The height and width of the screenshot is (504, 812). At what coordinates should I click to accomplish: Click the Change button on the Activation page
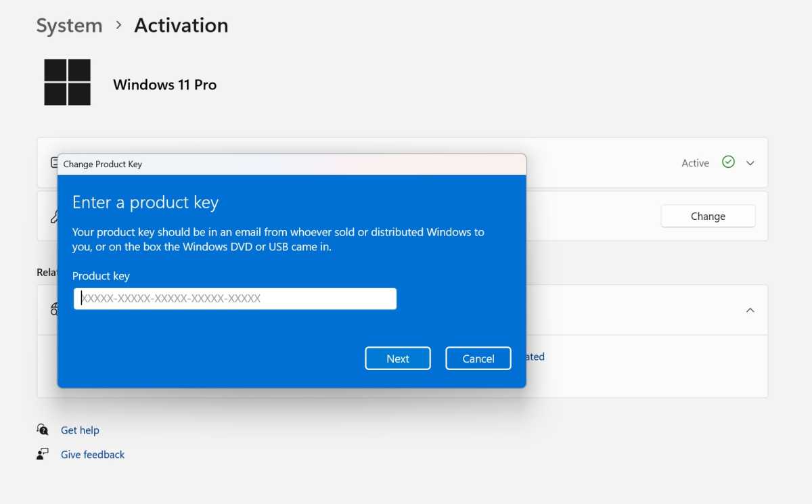[x=708, y=216]
